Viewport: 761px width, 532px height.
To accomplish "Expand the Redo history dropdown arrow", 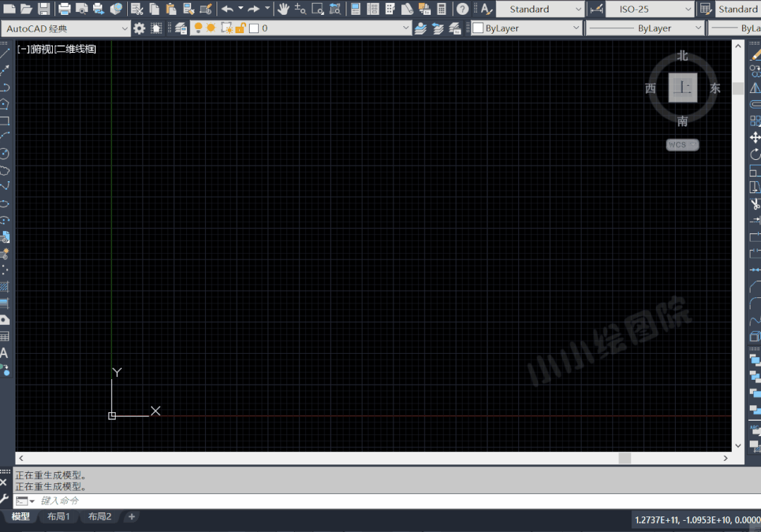I will tap(267, 8).
